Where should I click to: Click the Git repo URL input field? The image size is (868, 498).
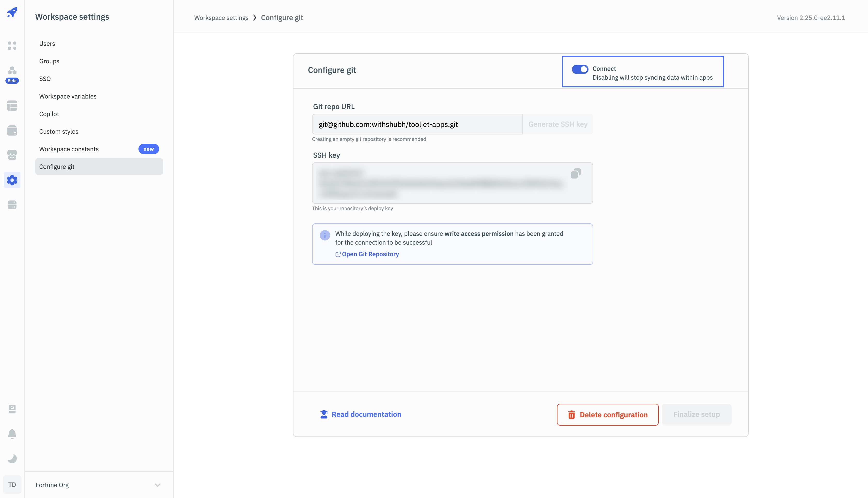point(417,124)
